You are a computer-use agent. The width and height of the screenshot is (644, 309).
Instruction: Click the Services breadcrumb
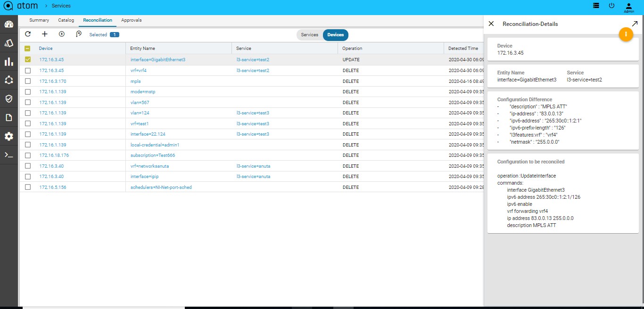tap(61, 6)
